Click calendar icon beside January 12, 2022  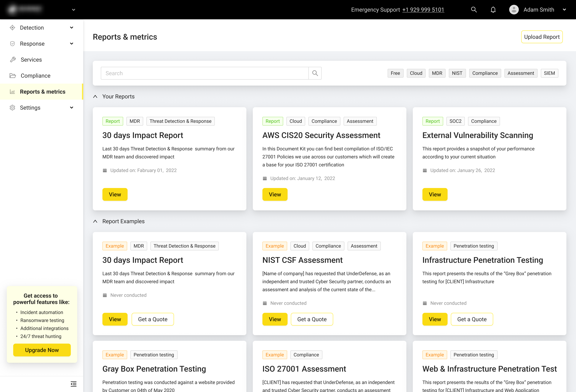[x=265, y=178]
